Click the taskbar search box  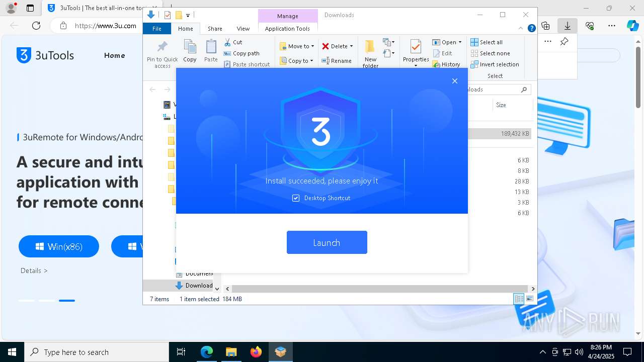(97, 352)
